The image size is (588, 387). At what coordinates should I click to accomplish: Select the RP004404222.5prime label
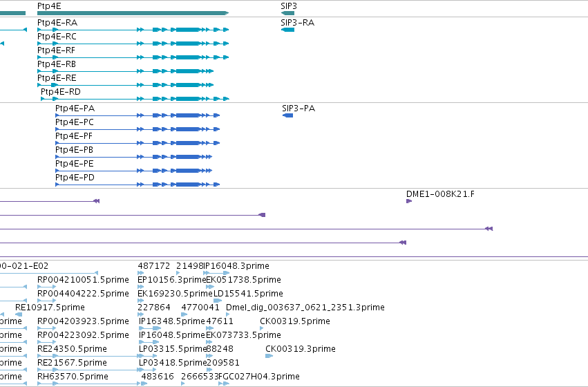[83, 294]
